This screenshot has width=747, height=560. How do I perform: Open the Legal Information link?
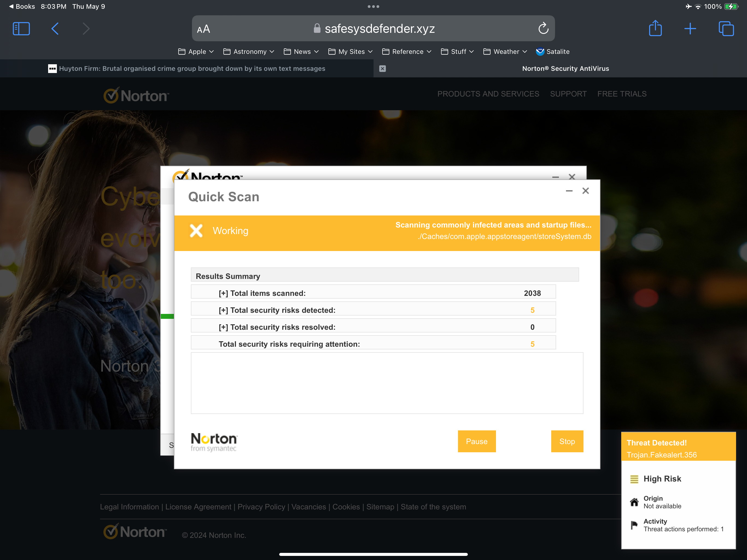pyautogui.click(x=129, y=507)
